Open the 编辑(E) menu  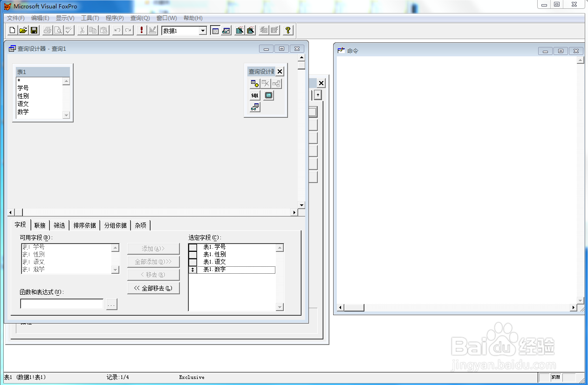click(40, 18)
